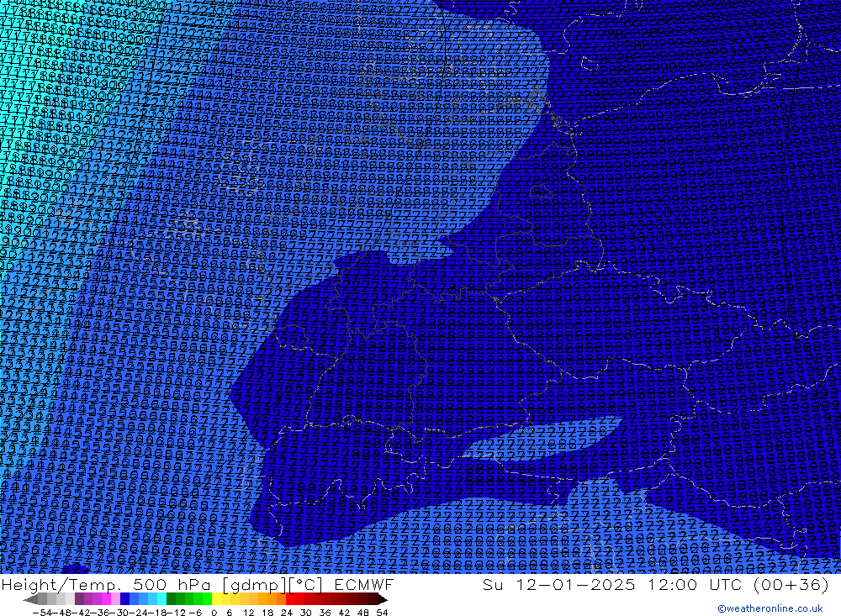Select the dark purple legend swatch above -42
Viewport: 841px width, 616px height.
[x=79, y=599]
